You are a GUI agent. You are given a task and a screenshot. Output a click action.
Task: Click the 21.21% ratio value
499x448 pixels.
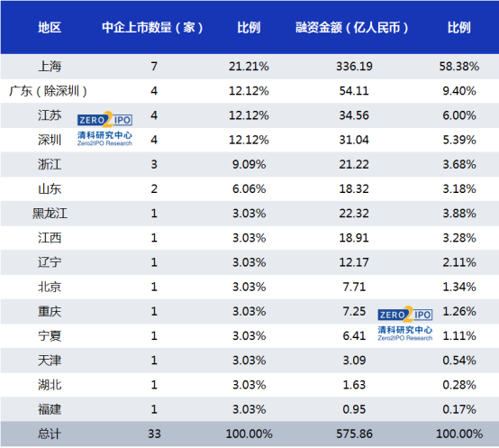click(x=249, y=67)
